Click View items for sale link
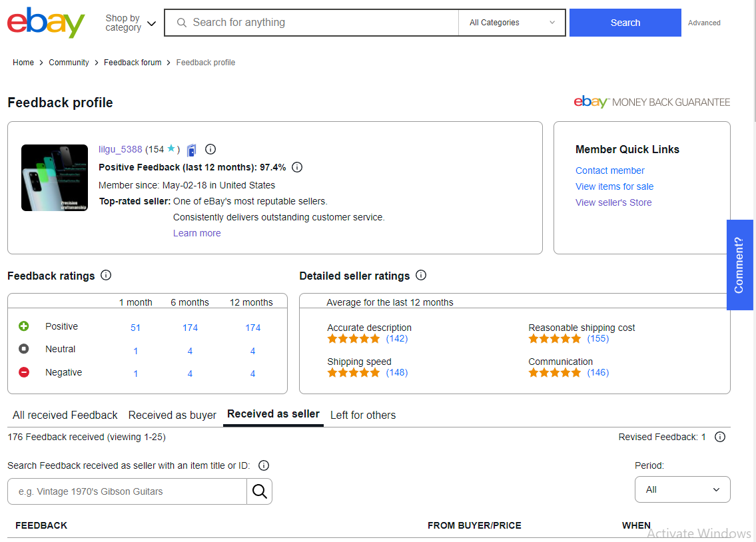This screenshot has height=542, width=756. coord(614,186)
